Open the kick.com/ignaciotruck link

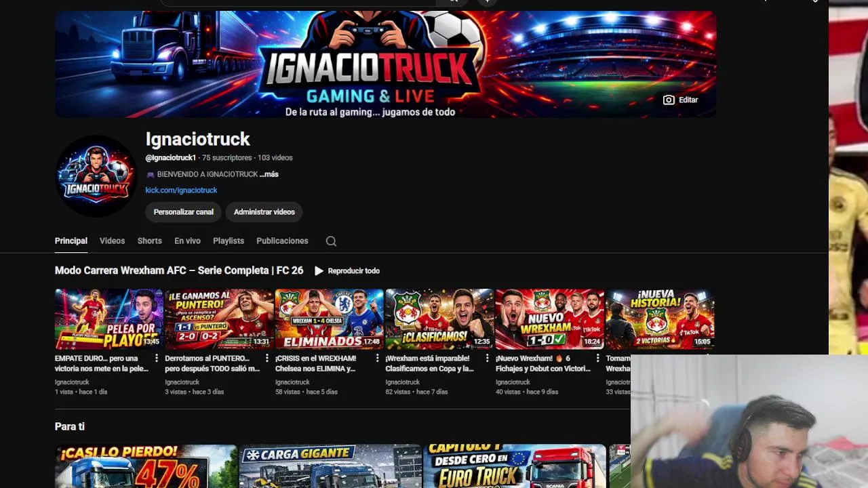pos(181,190)
